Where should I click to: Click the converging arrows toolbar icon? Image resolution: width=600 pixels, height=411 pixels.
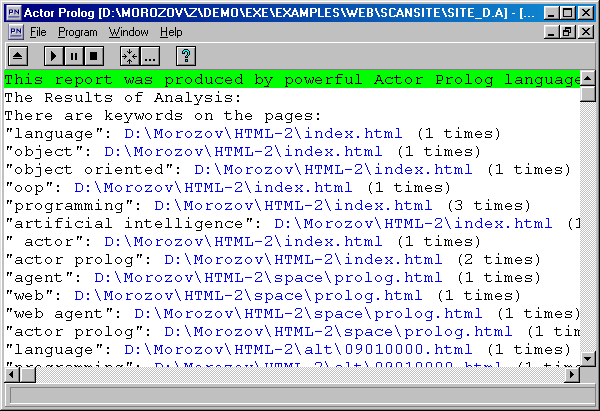[x=129, y=56]
